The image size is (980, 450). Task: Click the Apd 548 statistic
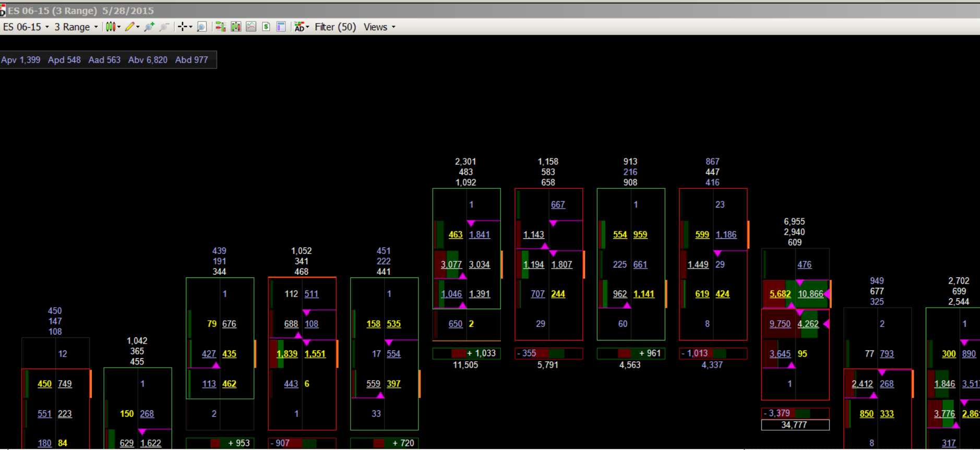(64, 60)
